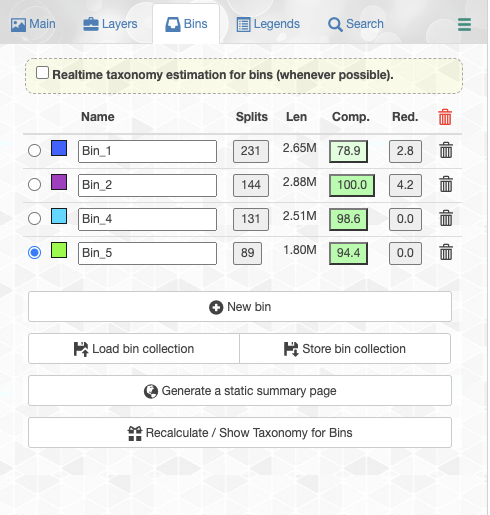Image resolution: width=490 pixels, height=515 pixels.
Task: Click Load bin collection
Action: tap(134, 349)
